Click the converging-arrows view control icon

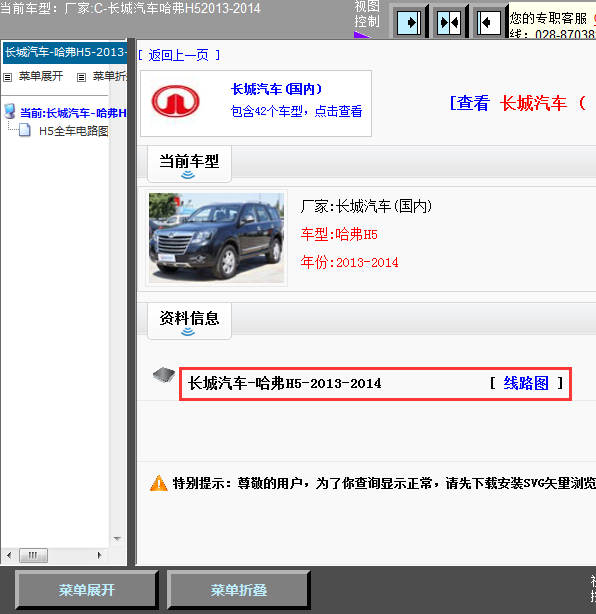click(x=449, y=22)
